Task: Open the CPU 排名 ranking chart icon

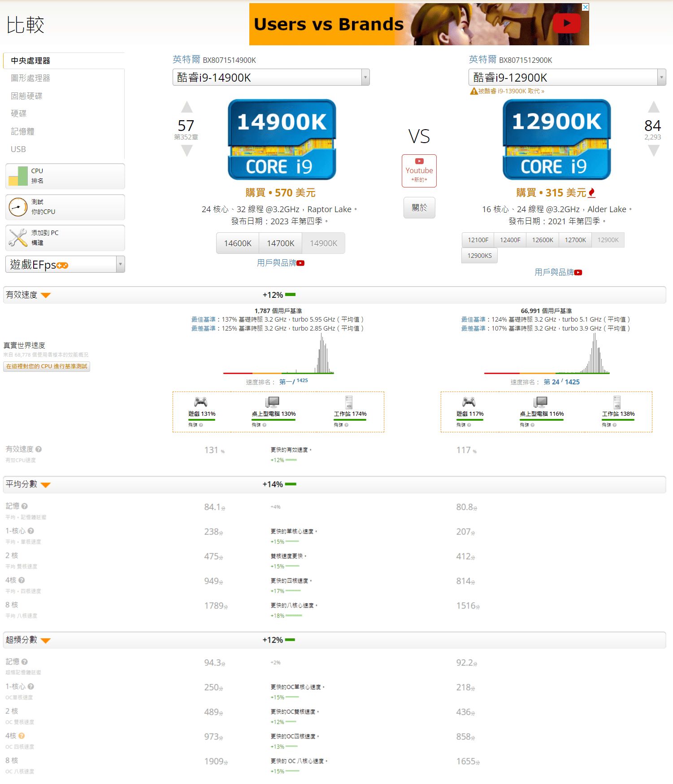Action: click(x=18, y=176)
